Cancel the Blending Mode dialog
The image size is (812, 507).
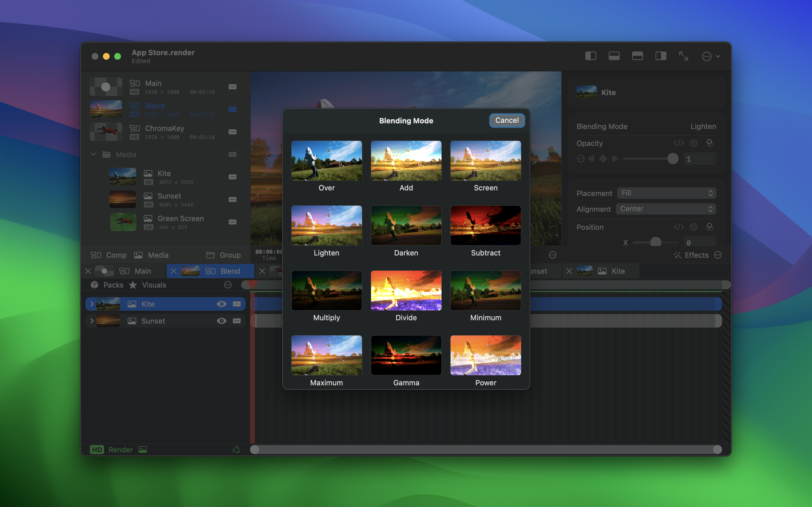[x=507, y=120]
